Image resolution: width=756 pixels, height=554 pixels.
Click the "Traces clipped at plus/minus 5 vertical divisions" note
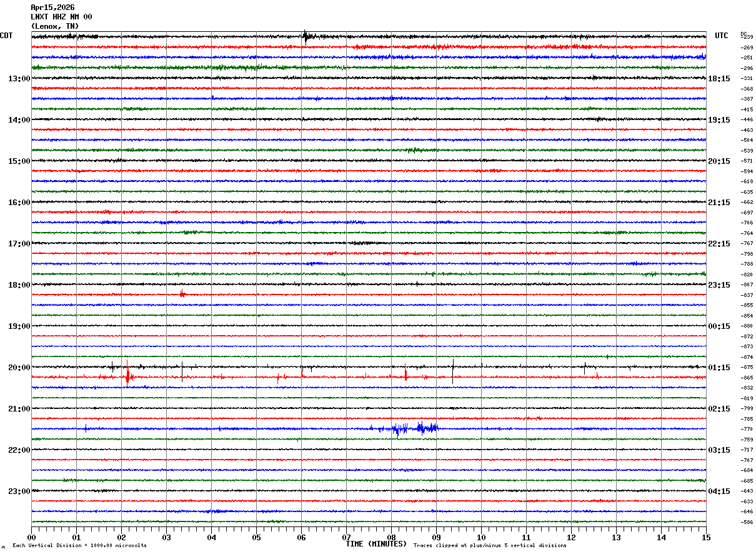(x=490, y=546)
